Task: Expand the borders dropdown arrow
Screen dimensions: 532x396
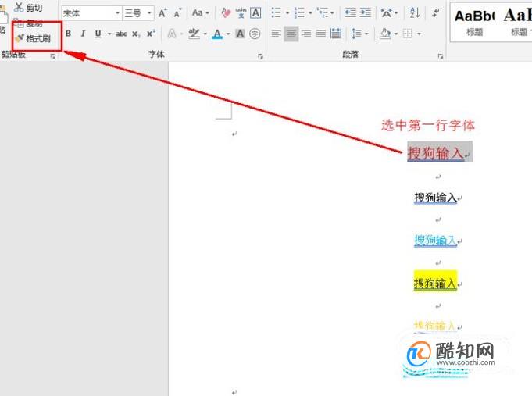Action: tap(419, 34)
